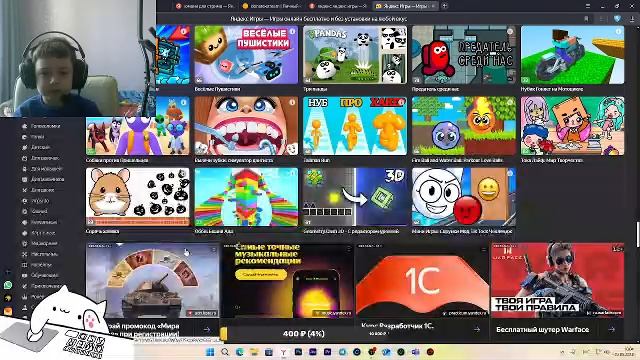Open Geometry Dash 3D game thumbnail
The width and height of the screenshot is (640, 360).
click(x=355, y=197)
